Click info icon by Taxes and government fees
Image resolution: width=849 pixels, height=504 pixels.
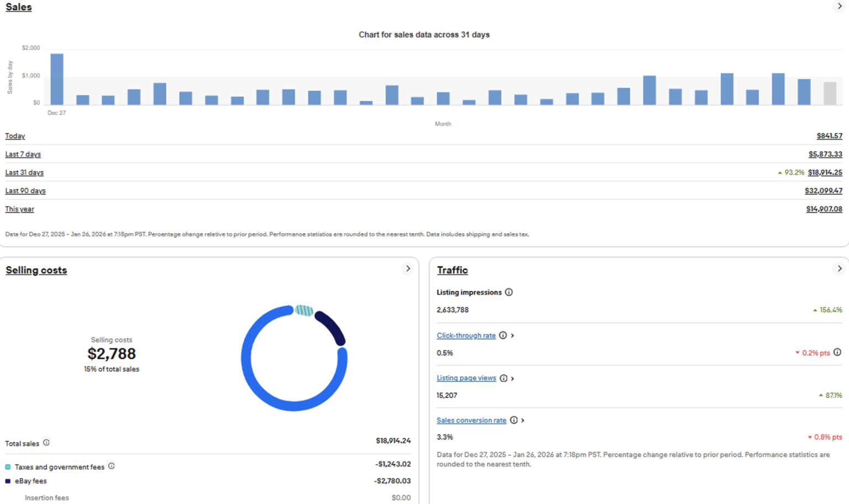pyautogui.click(x=112, y=466)
